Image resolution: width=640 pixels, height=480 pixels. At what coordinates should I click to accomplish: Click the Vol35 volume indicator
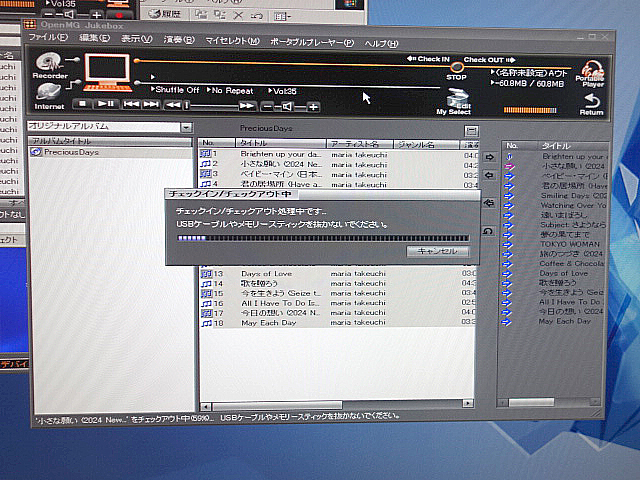click(282, 91)
